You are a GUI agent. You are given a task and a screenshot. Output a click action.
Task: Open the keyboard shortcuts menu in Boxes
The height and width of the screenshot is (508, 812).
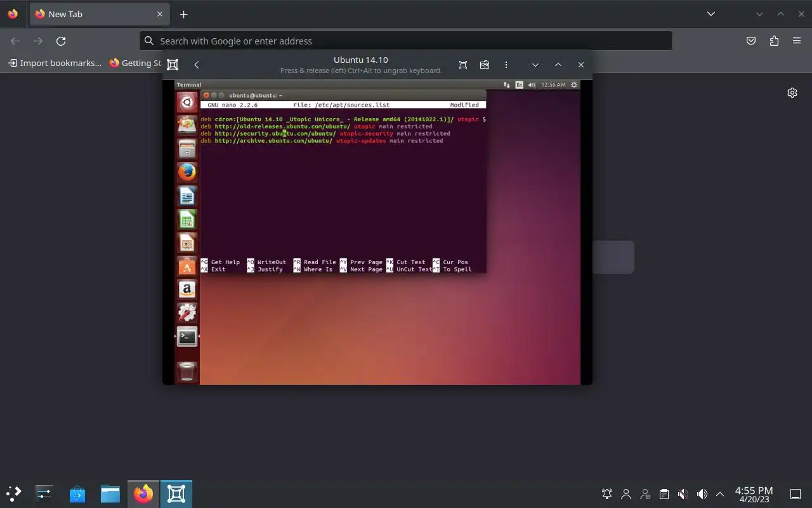coord(485,64)
